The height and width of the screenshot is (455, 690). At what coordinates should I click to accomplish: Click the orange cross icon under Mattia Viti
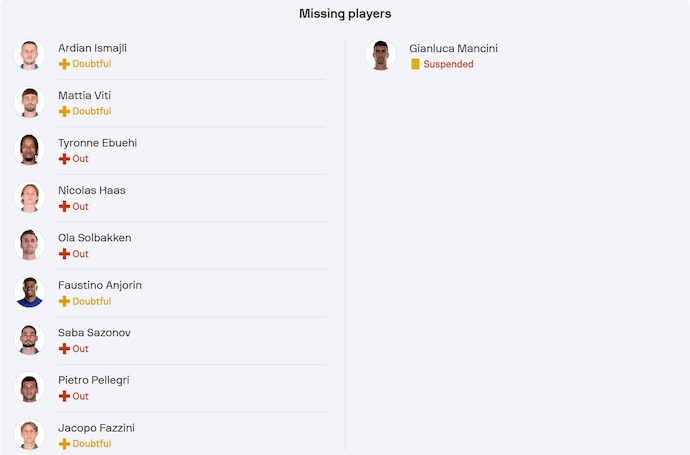[x=64, y=111]
